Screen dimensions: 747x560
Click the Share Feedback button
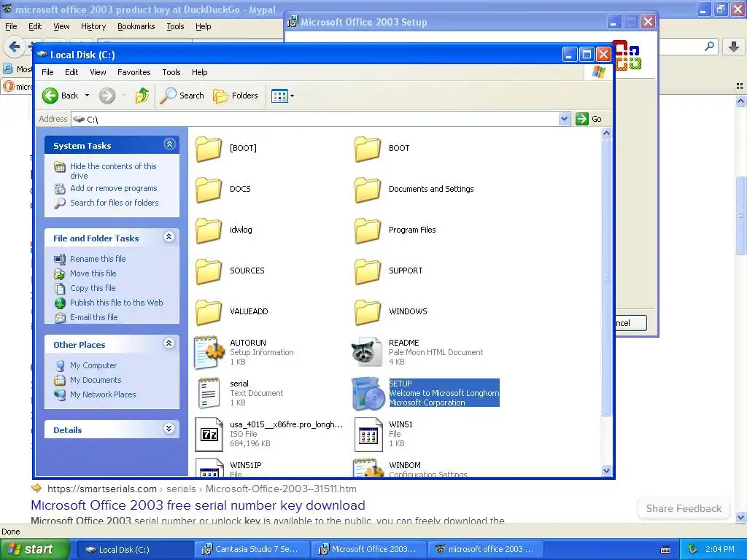click(x=684, y=508)
